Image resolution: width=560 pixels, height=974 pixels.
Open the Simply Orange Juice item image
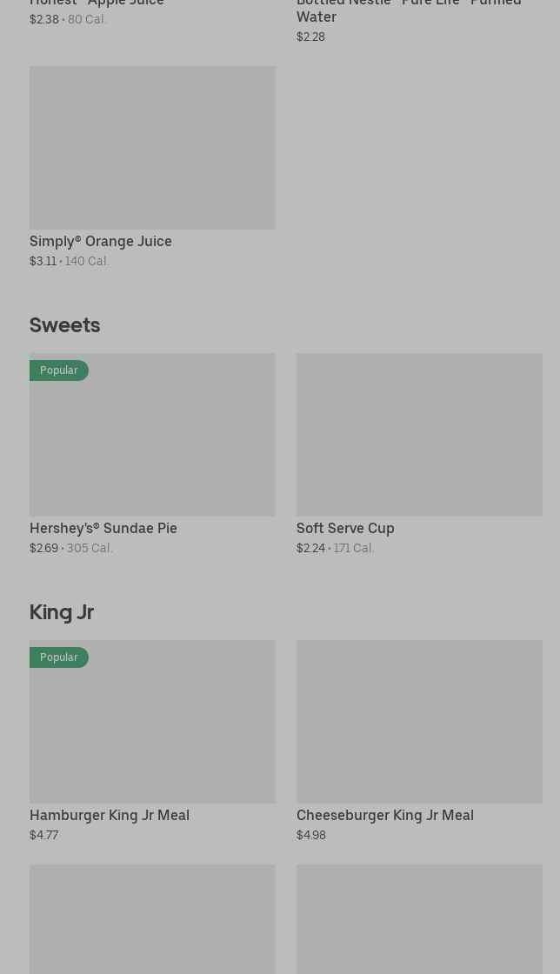click(x=152, y=148)
